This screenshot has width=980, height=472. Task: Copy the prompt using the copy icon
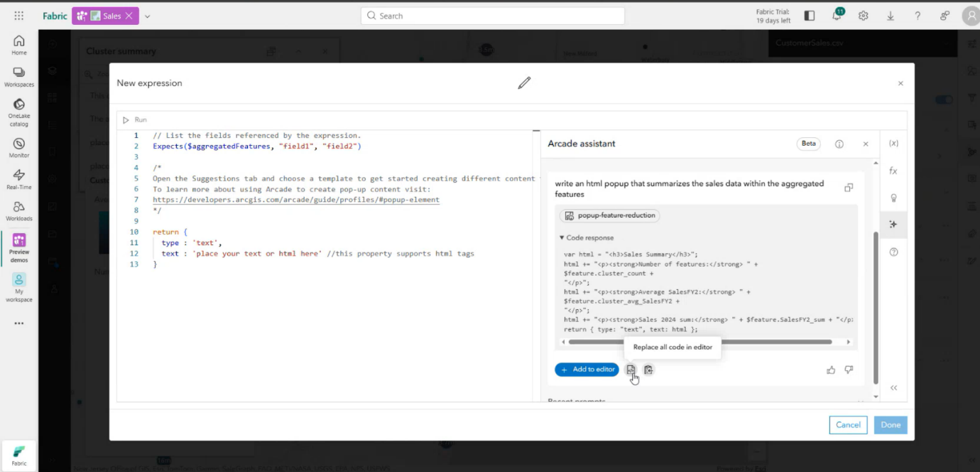[x=849, y=187]
